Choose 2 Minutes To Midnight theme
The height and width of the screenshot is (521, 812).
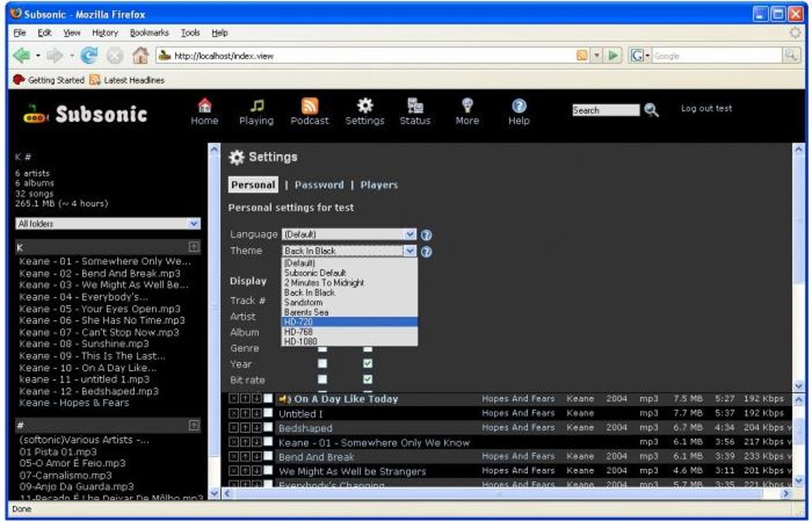pos(349,283)
